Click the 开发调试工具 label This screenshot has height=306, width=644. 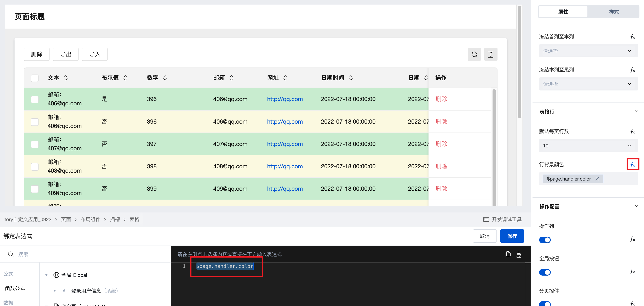506,220
